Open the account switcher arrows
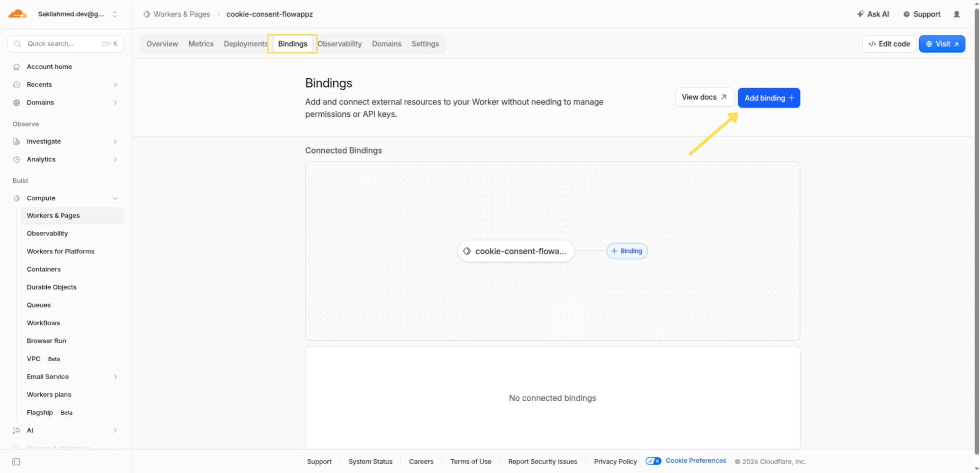The image size is (980, 473). click(x=115, y=14)
